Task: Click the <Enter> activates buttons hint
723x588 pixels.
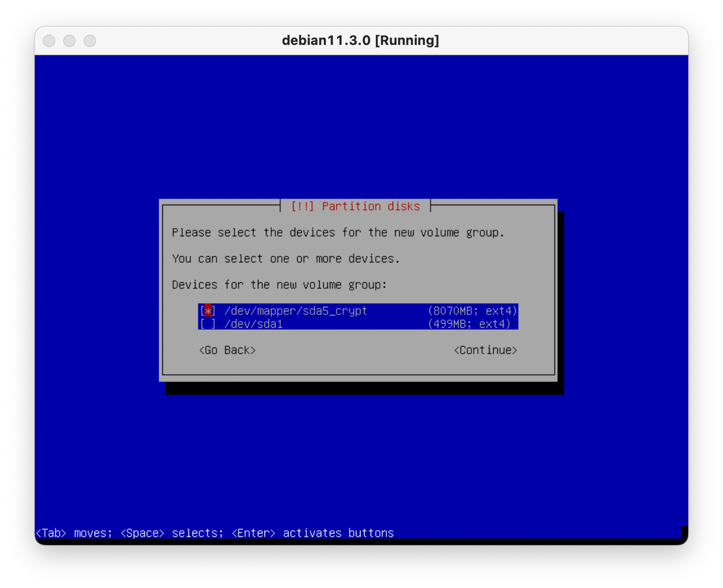Action: (312, 533)
